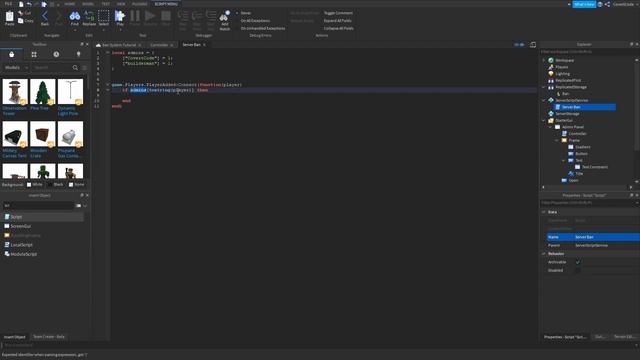Switch to the Ban System Tutorial tab
Screen dimensions: 640x360
(x=119, y=45)
